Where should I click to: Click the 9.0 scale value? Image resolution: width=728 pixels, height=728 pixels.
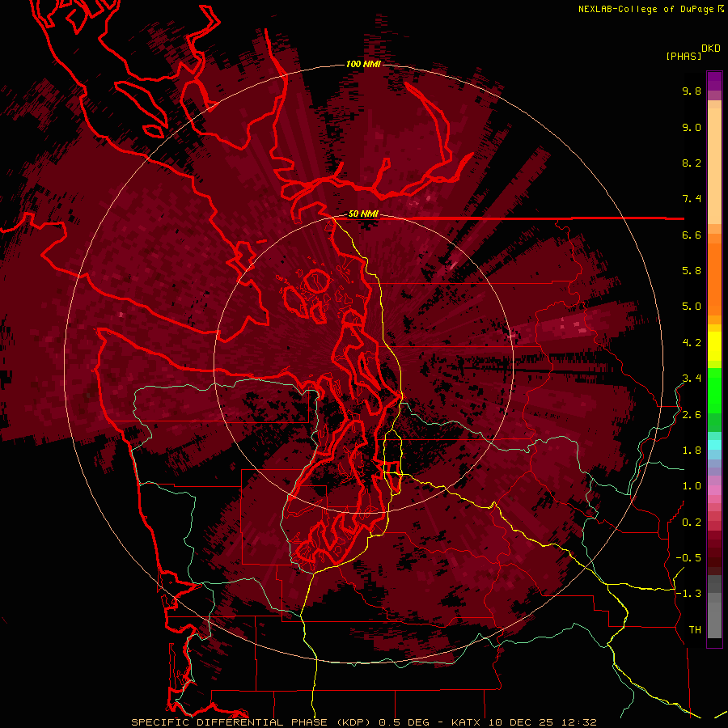692,127
